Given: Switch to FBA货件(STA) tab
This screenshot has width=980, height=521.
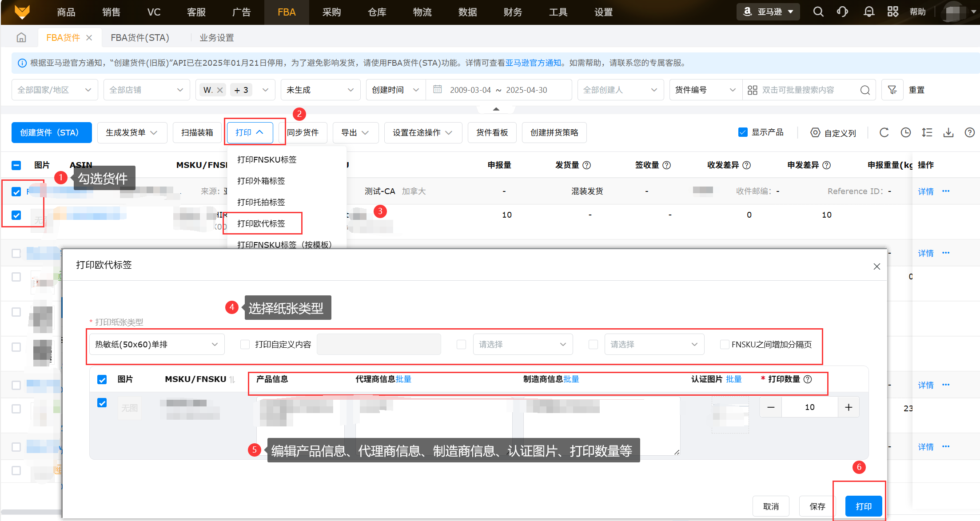Looking at the screenshot, I should point(140,38).
